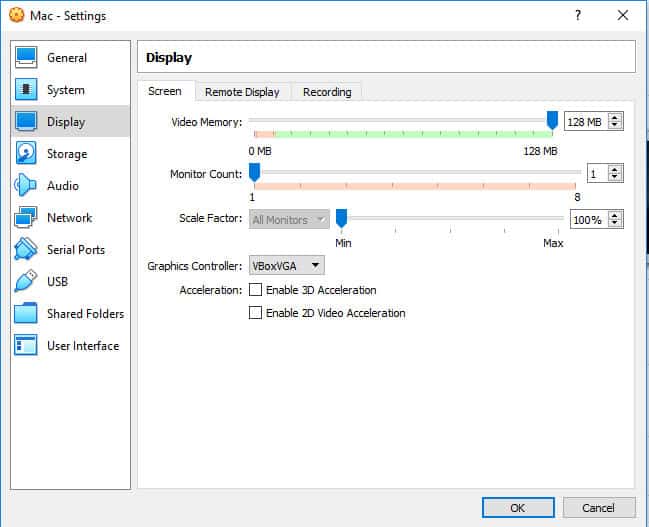This screenshot has width=649, height=527.
Task: Go to Shared Folders settings label
Action: (85, 313)
